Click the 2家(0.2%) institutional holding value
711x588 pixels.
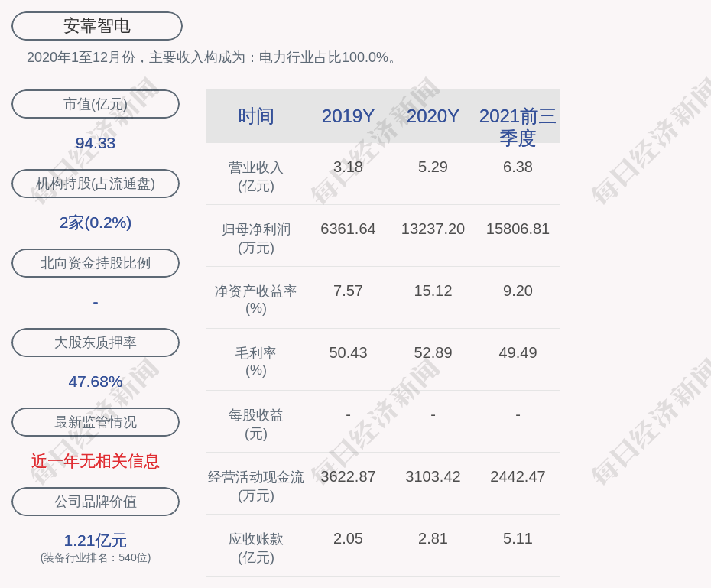tap(96, 223)
